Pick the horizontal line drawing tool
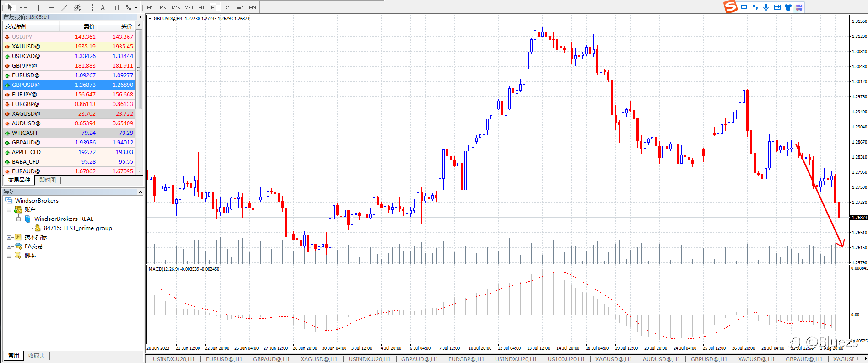Viewport: 868px width, 363px height. [x=51, y=7]
